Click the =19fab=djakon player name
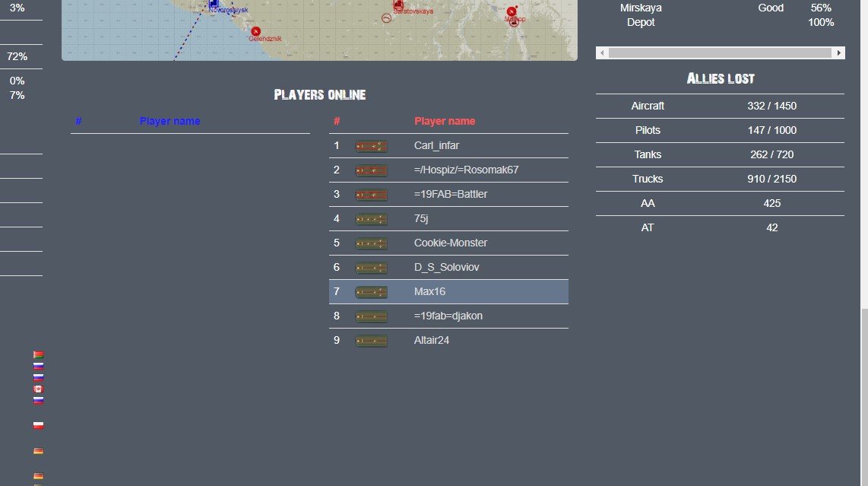 (x=448, y=316)
